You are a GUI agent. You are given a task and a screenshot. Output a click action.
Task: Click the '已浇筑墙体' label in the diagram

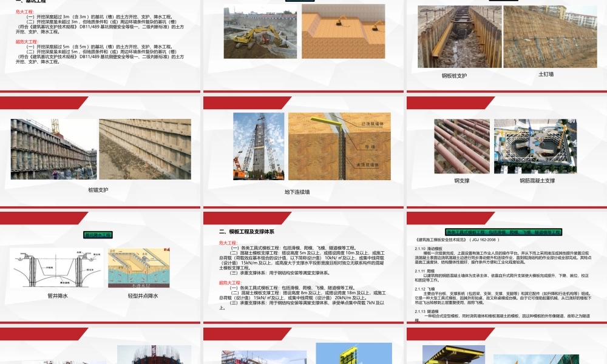373,124
